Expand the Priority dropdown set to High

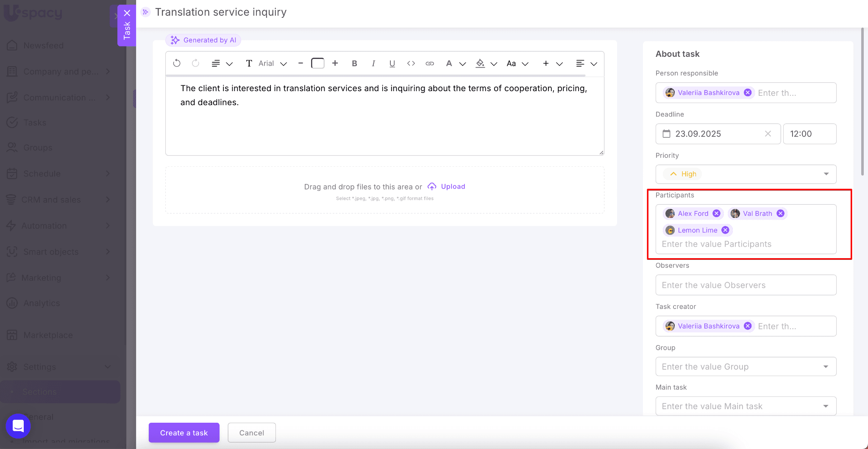point(826,174)
